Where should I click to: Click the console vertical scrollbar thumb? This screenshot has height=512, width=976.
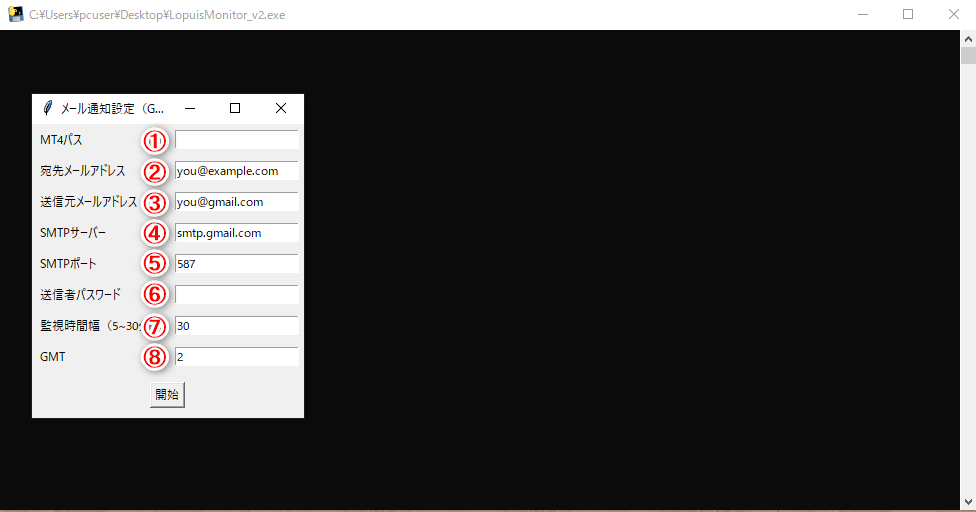(968, 54)
